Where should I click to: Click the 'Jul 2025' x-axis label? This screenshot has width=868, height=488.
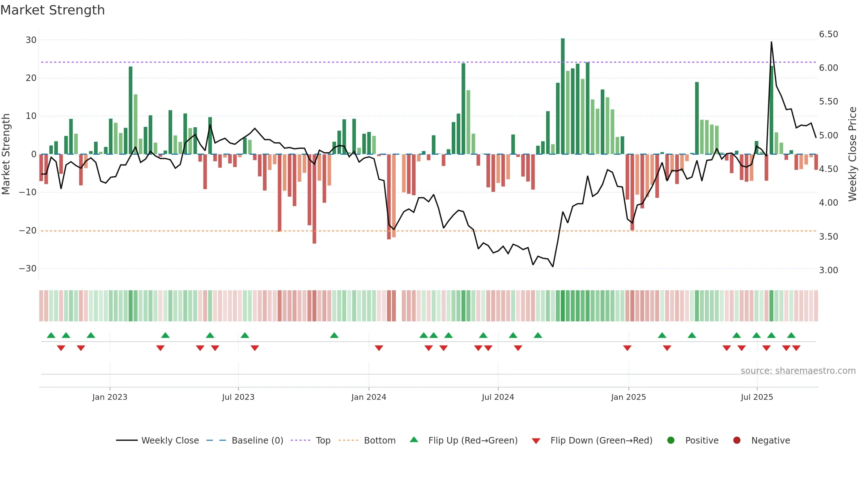pos(757,397)
